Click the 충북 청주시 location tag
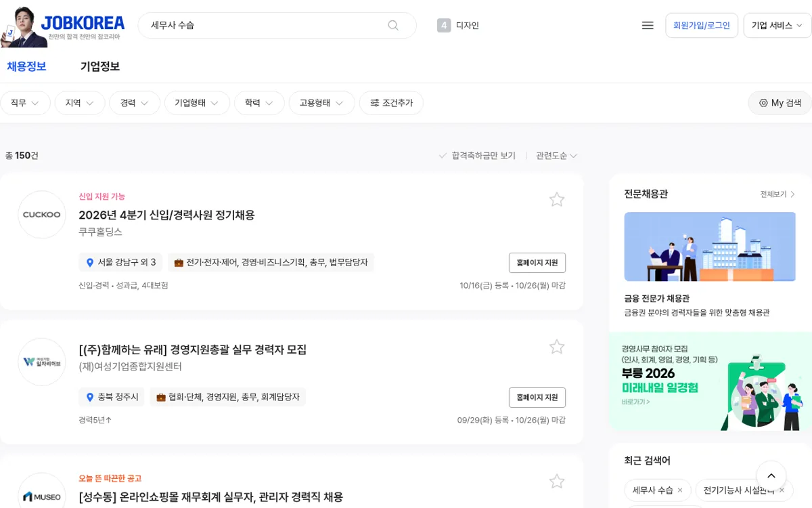Viewport: 812px width, 508px height. point(111,397)
